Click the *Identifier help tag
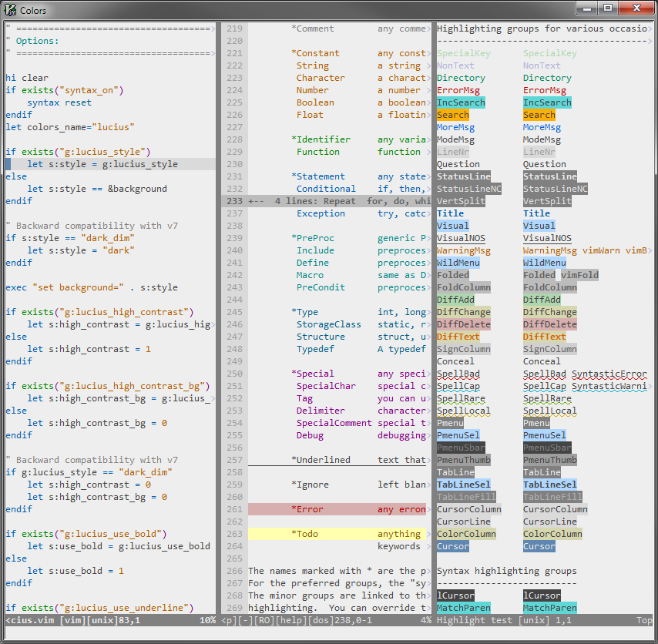This screenshot has width=658, height=644. pos(321,139)
